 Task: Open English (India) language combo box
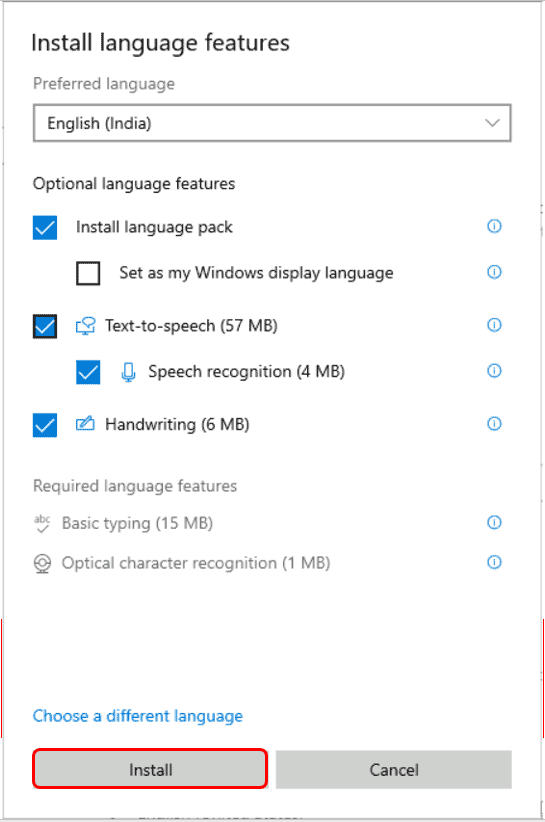(x=272, y=123)
